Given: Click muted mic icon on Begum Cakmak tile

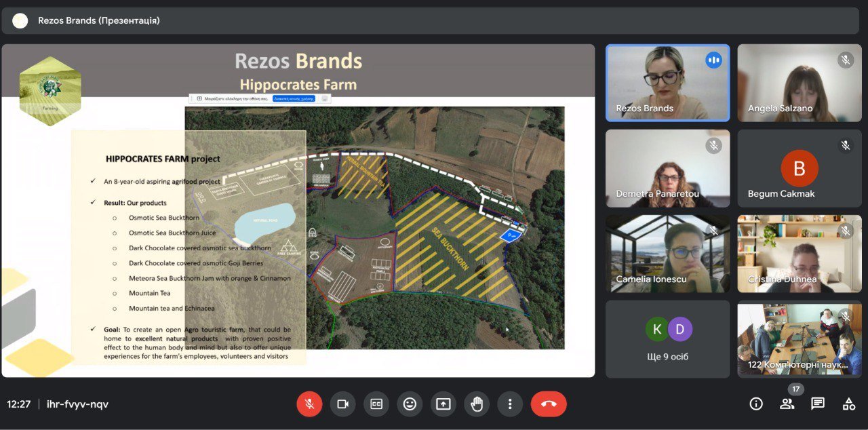Looking at the screenshot, I should (846, 145).
